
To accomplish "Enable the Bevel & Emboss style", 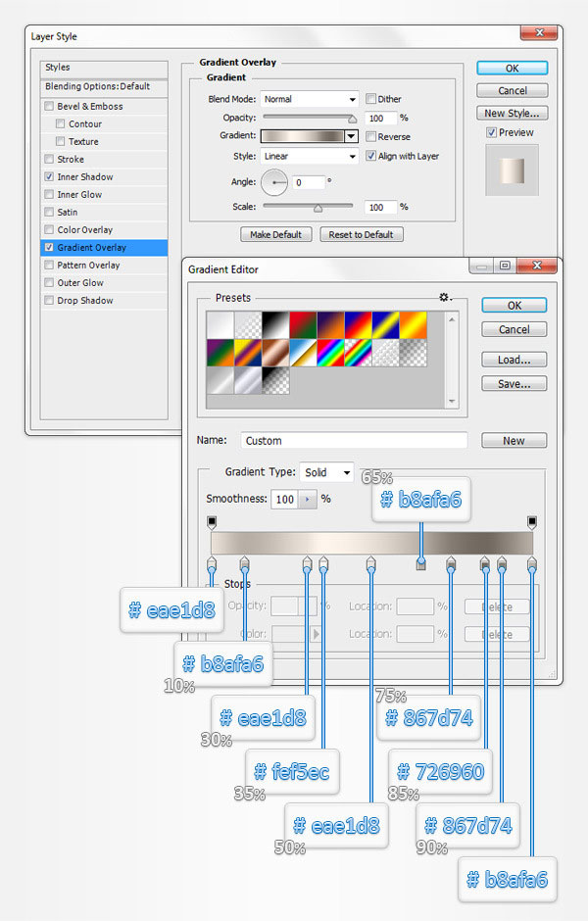I will coord(49,107).
